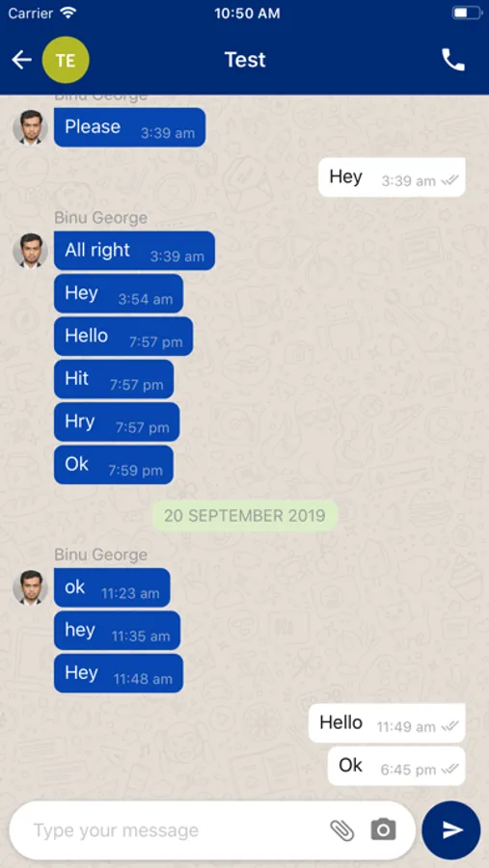Select the sent "Hey" 3:39 am bubble

point(392,177)
